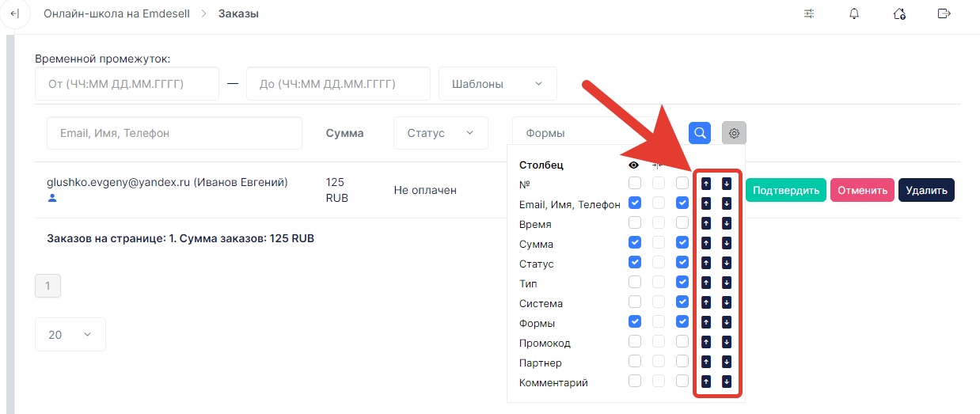Move the Время column down

(727, 223)
